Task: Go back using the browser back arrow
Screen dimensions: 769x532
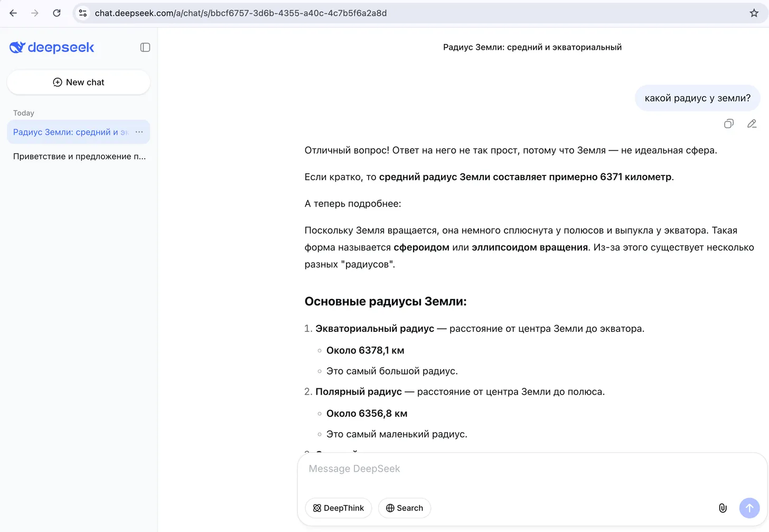Action: [13, 13]
